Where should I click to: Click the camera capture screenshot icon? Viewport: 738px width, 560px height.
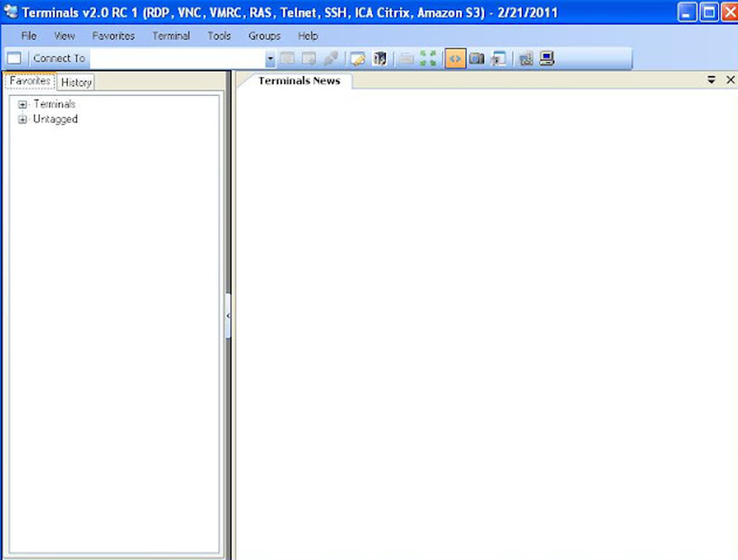(x=477, y=59)
